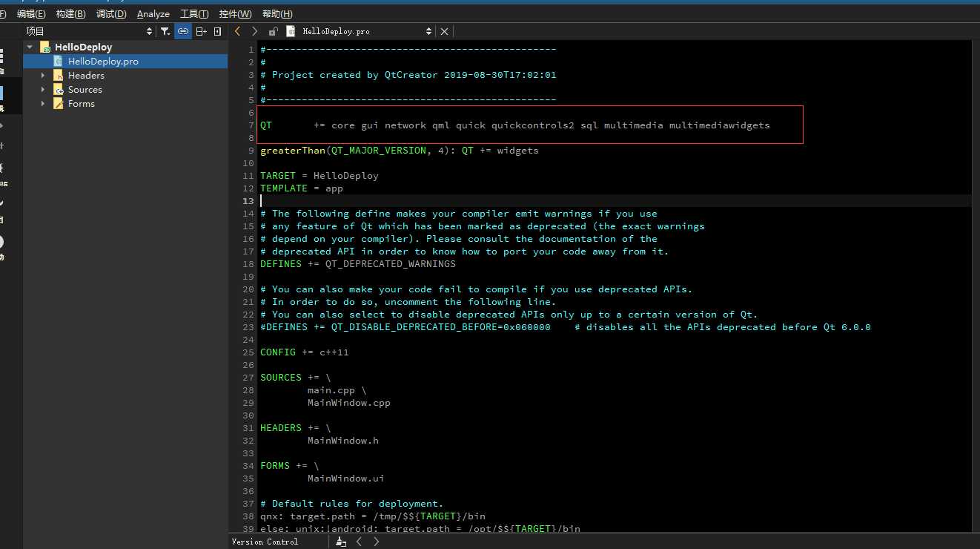The width and height of the screenshot is (980, 549).
Task: Close the HelloDeploy.pro document with X
Action: [444, 31]
